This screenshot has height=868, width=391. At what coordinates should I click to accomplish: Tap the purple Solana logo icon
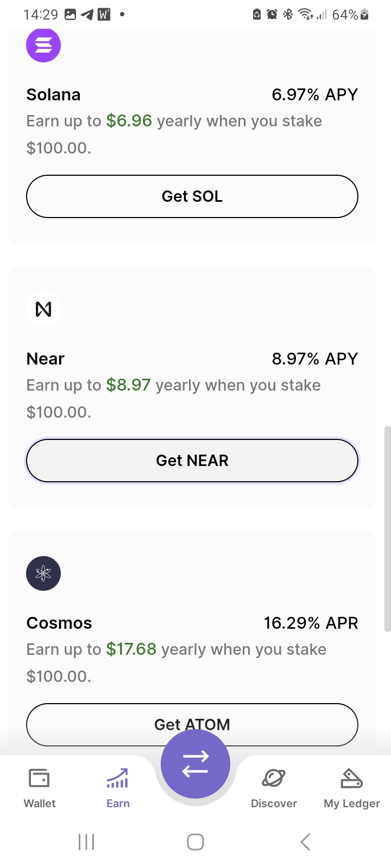[43, 45]
